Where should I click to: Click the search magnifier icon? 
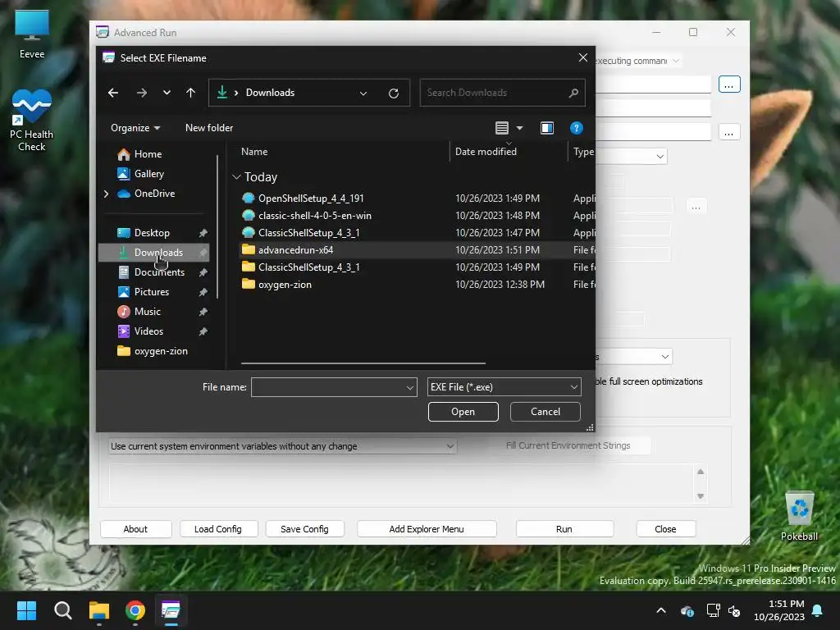click(573, 93)
